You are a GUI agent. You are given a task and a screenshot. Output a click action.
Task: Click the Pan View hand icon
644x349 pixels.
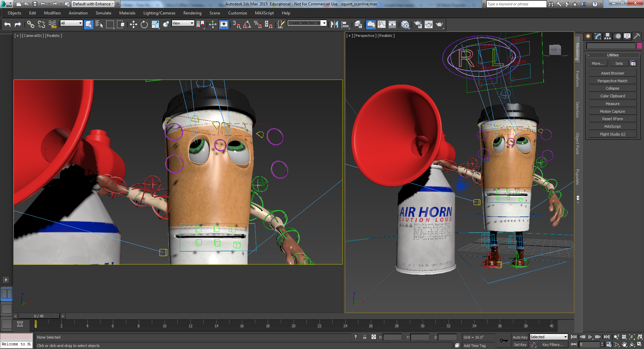[x=625, y=344]
